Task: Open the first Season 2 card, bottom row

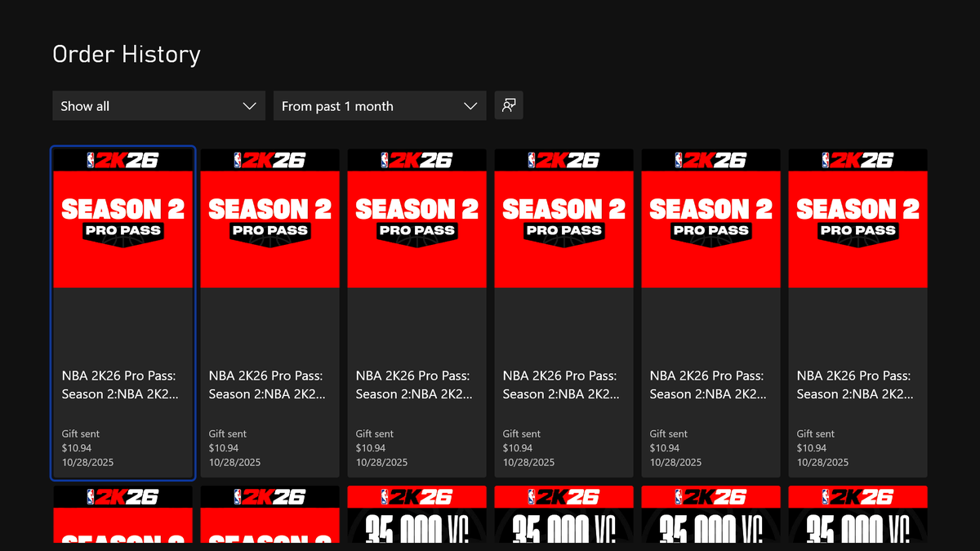Action: coord(123,515)
